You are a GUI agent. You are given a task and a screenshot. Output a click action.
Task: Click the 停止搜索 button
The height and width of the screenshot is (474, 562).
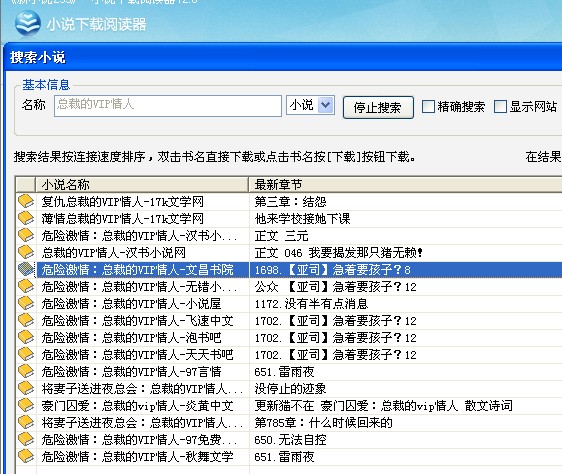pyautogui.click(x=378, y=107)
